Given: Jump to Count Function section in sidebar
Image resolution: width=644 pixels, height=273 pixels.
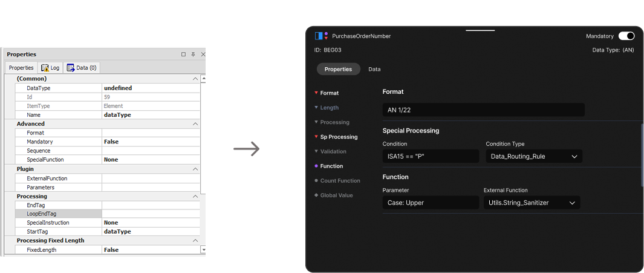Looking at the screenshot, I should [x=337, y=181].
